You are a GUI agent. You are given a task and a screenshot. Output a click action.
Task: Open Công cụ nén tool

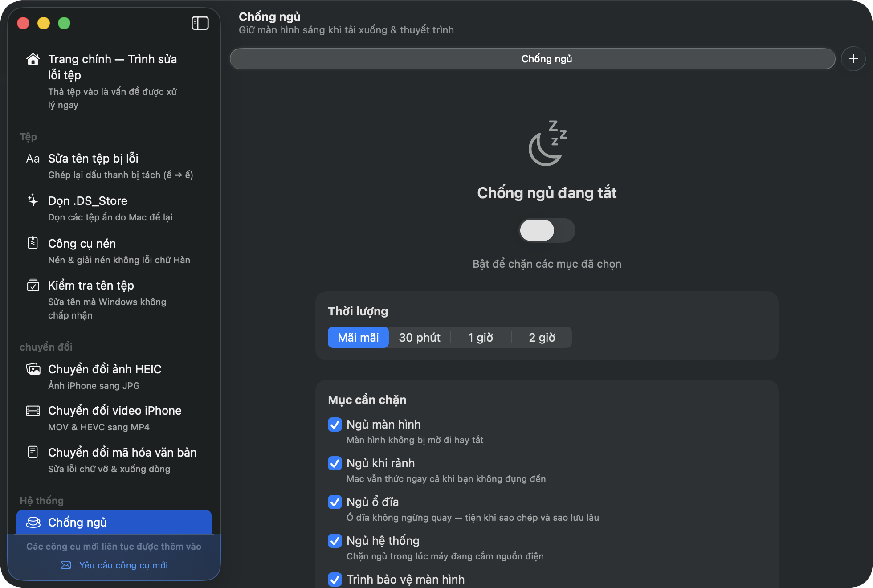tap(114, 251)
